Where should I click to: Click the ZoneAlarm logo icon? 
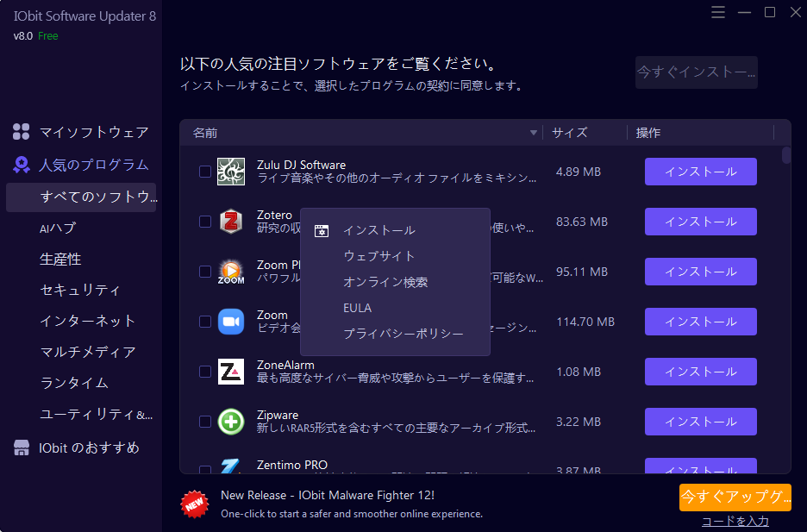(230, 372)
